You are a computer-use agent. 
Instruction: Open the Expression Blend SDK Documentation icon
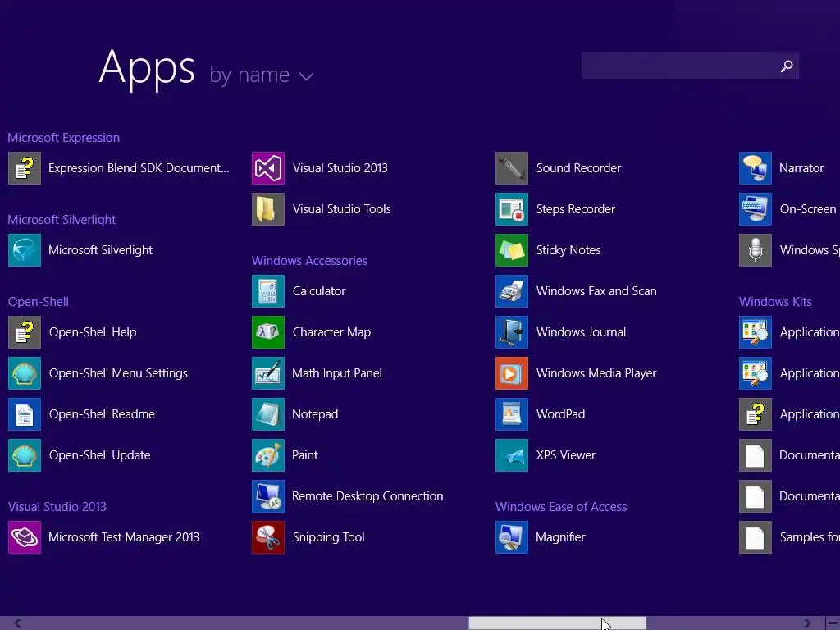click(24, 168)
